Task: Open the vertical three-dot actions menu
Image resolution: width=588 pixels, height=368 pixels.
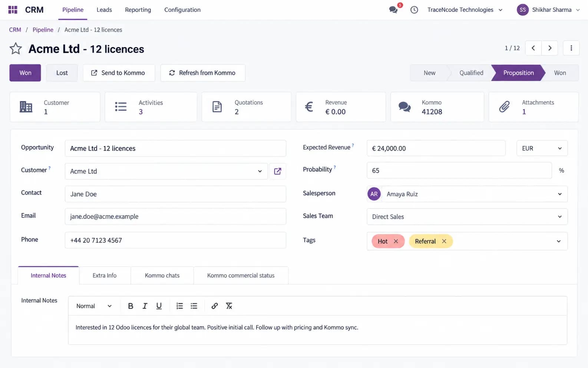Action: click(571, 48)
